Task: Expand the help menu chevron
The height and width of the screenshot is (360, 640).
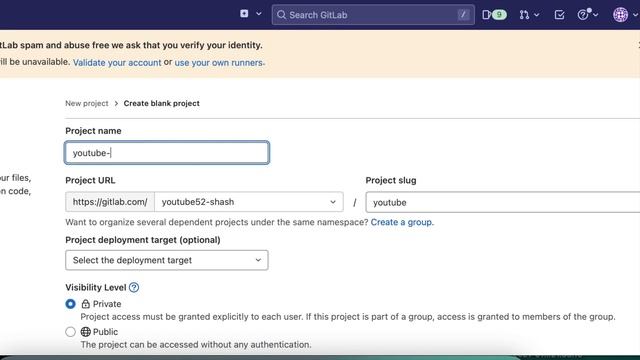Action: (x=596, y=15)
